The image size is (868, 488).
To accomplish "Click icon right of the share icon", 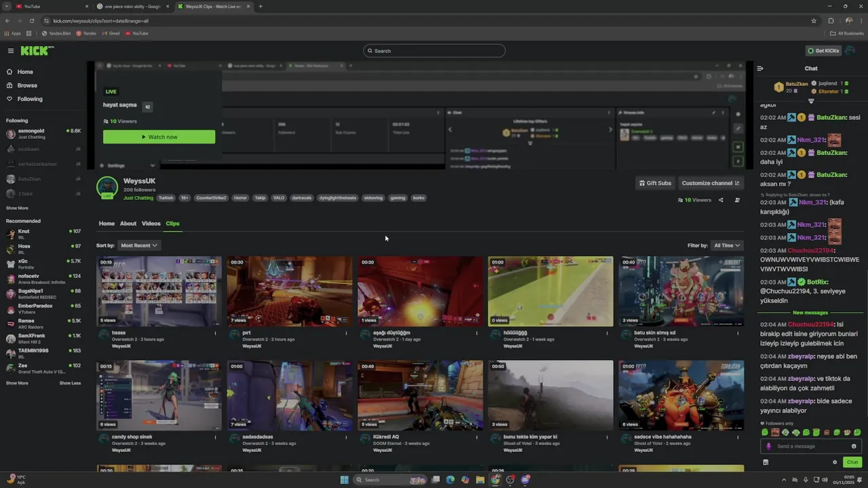I will (x=737, y=200).
